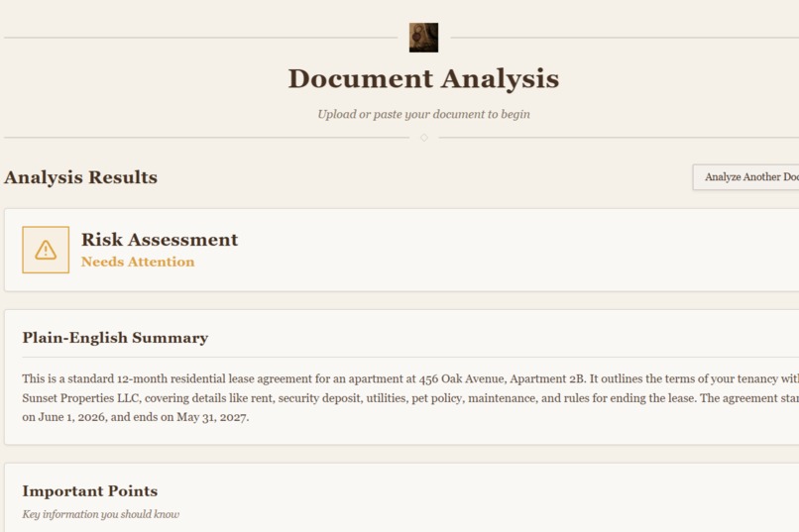The height and width of the screenshot is (532, 799).
Task: Click the Analysis Results heading
Action: point(80,177)
